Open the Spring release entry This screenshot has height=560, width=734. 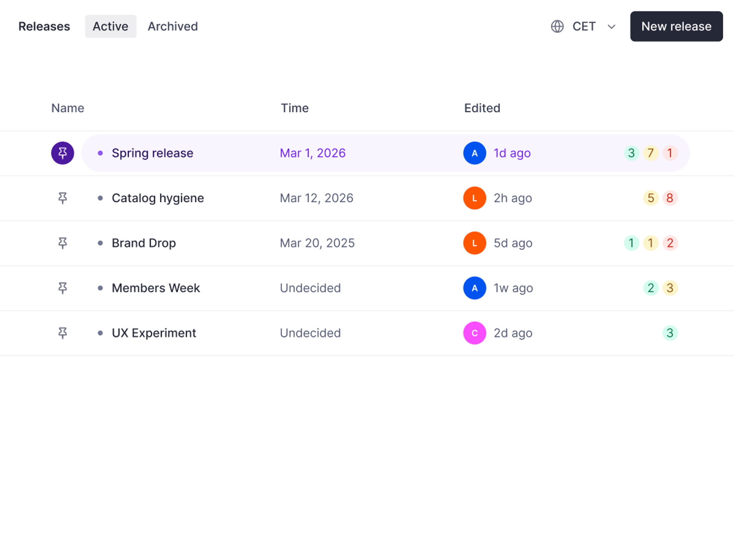pos(153,153)
